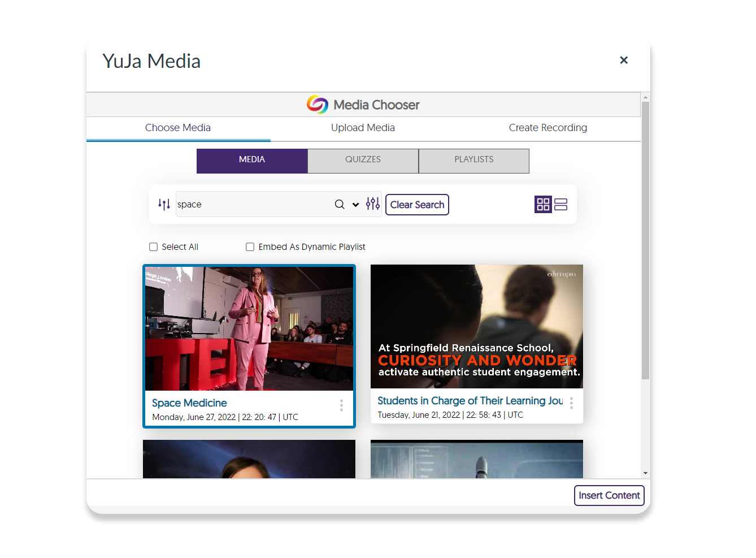This screenshot has width=756, height=558.
Task: Switch to the Upload Media tab
Action: [363, 128]
